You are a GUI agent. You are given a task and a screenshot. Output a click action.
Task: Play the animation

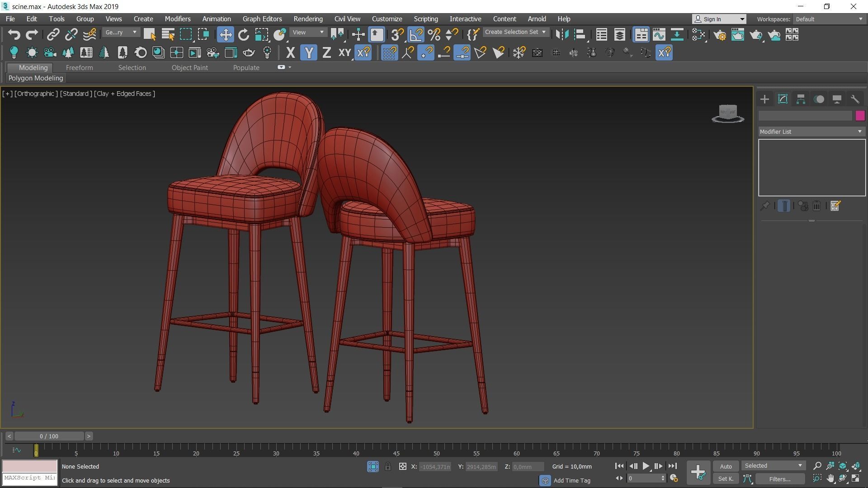coord(646,466)
